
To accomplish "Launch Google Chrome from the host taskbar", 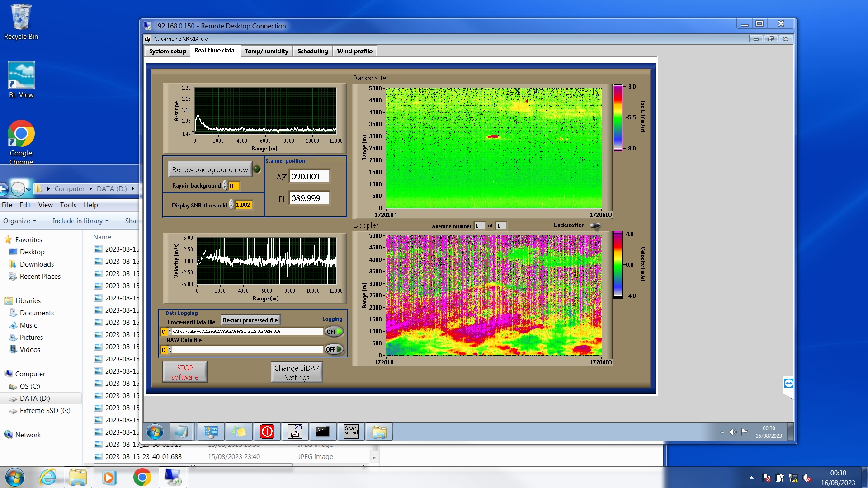I will click(x=142, y=477).
